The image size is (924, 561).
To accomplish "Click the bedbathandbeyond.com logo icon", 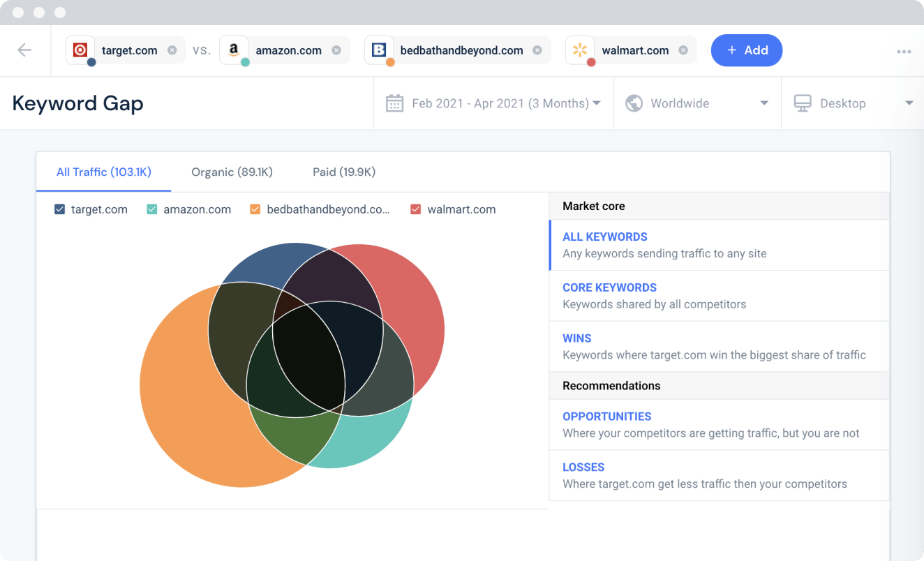I will (x=379, y=50).
